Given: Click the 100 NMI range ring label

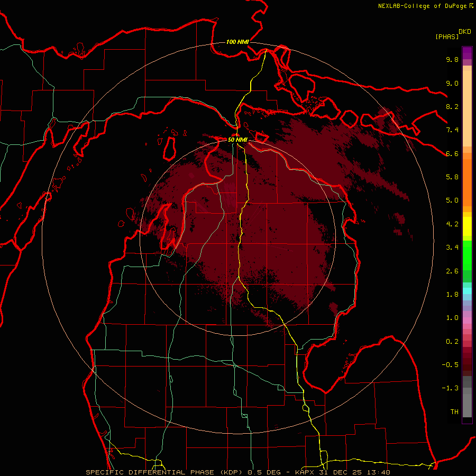Looking at the screenshot, I should (x=237, y=42).
